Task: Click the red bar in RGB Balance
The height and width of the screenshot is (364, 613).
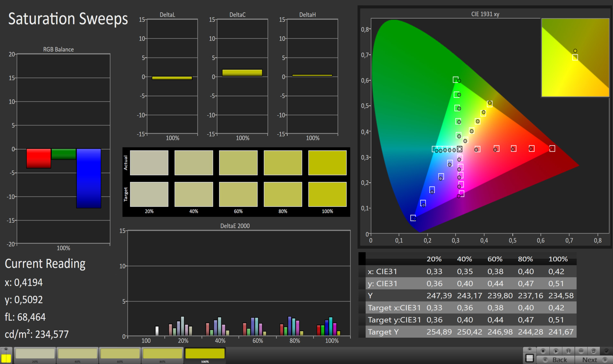Action: 39,158
